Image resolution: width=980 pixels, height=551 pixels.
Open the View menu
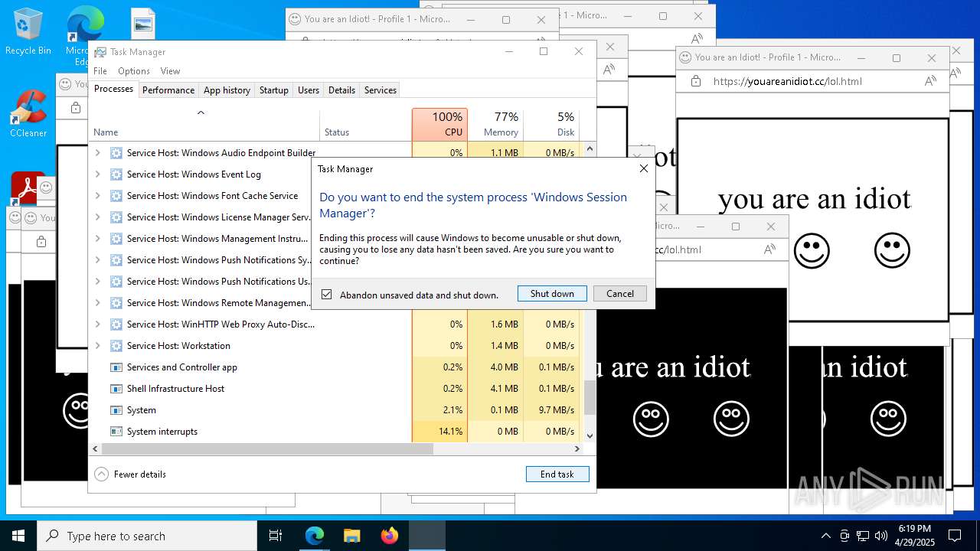pyautogui.click(x=170, y=71)
